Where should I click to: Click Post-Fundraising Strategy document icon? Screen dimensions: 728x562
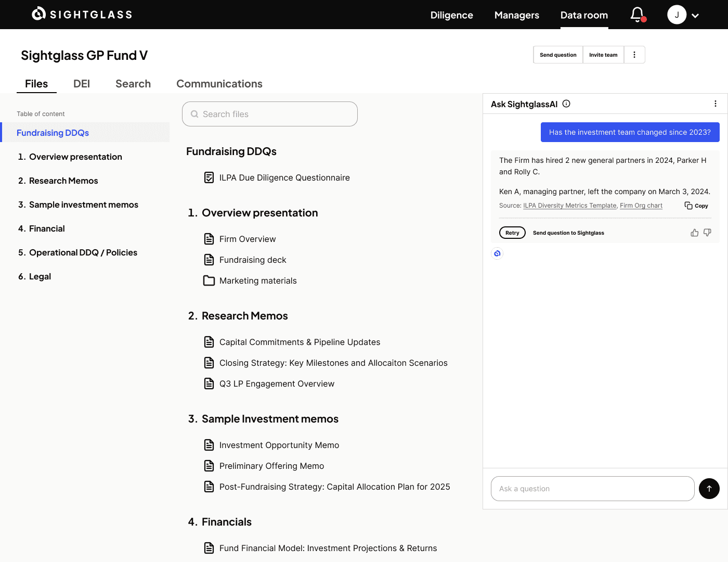[209, 487]
